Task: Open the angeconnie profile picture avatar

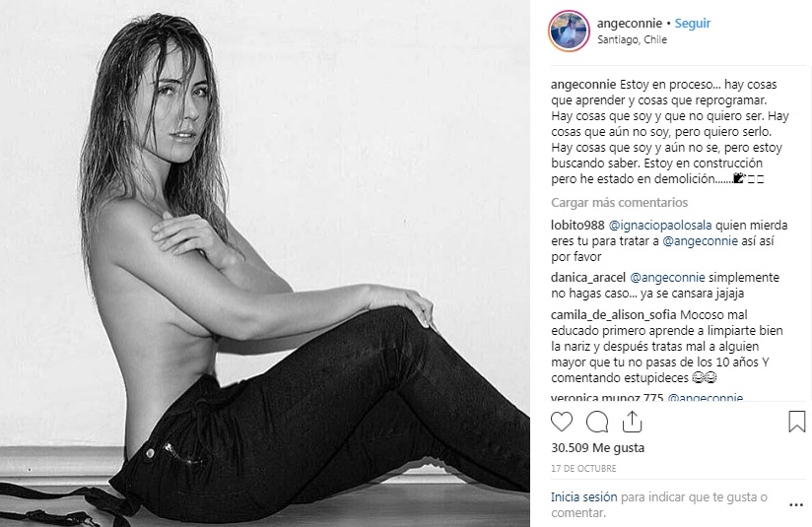Action: click(569, 31)
